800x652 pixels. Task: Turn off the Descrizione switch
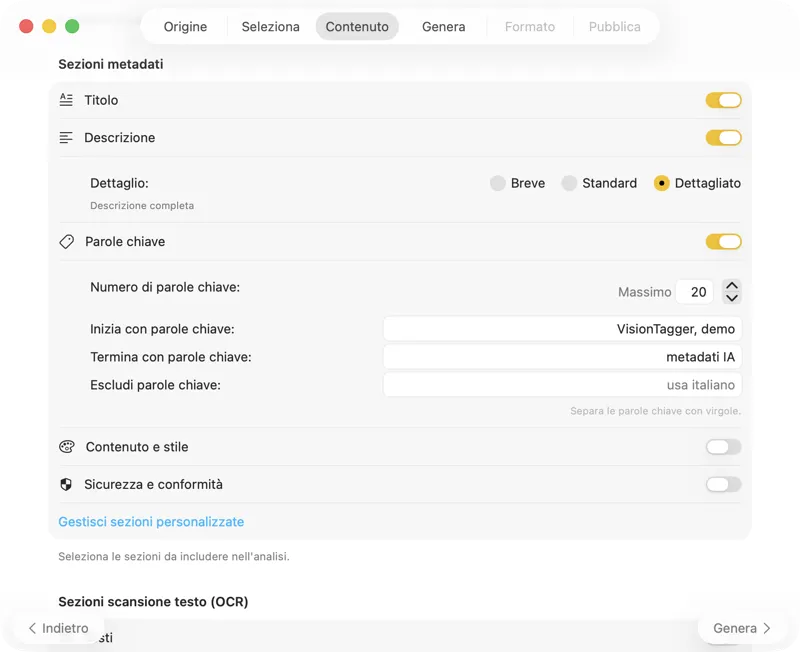(723, 138)
